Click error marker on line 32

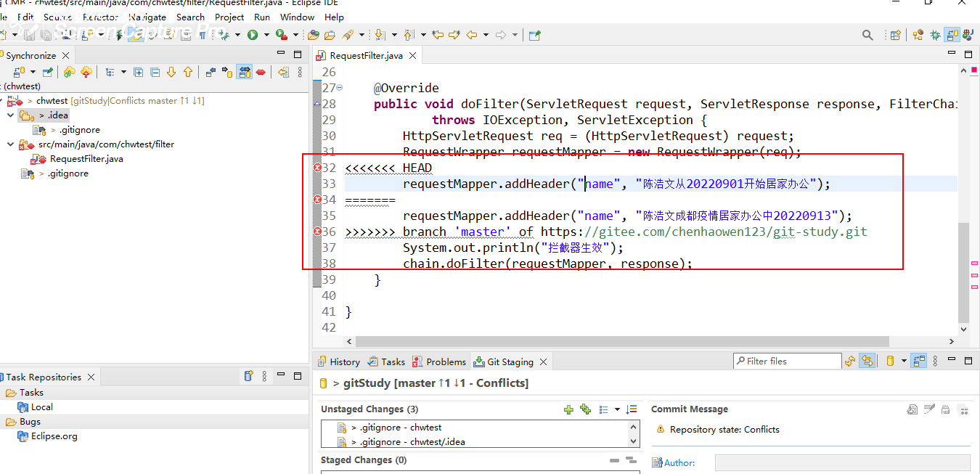[x=317, y=168]
